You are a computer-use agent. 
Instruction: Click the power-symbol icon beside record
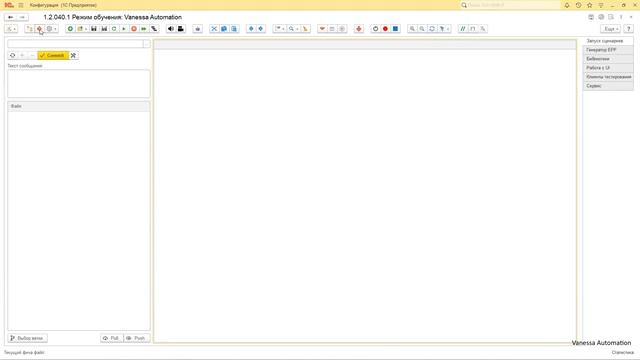pyautogui.click(x=375, y=29)
